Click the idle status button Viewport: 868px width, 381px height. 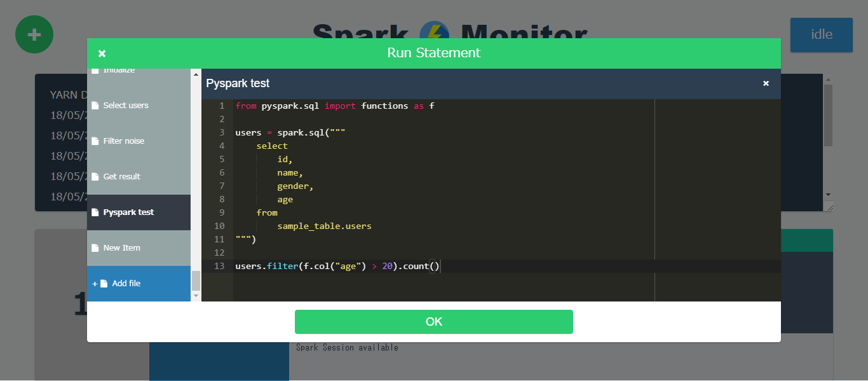point(822,34)
